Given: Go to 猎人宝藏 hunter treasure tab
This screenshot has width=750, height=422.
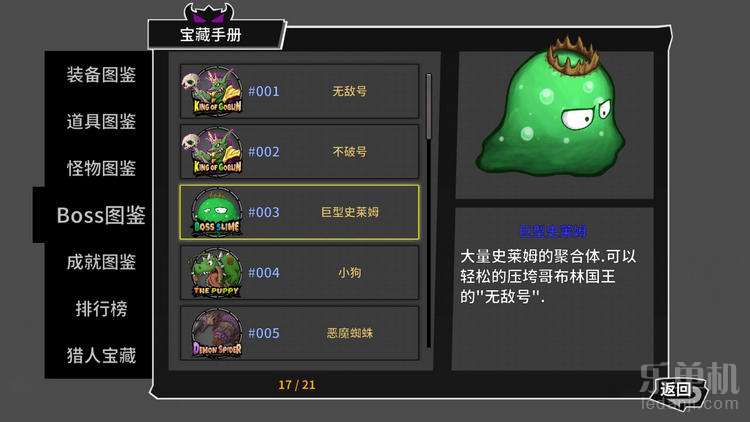Looking at the screenshot, I should pos(101,355).
